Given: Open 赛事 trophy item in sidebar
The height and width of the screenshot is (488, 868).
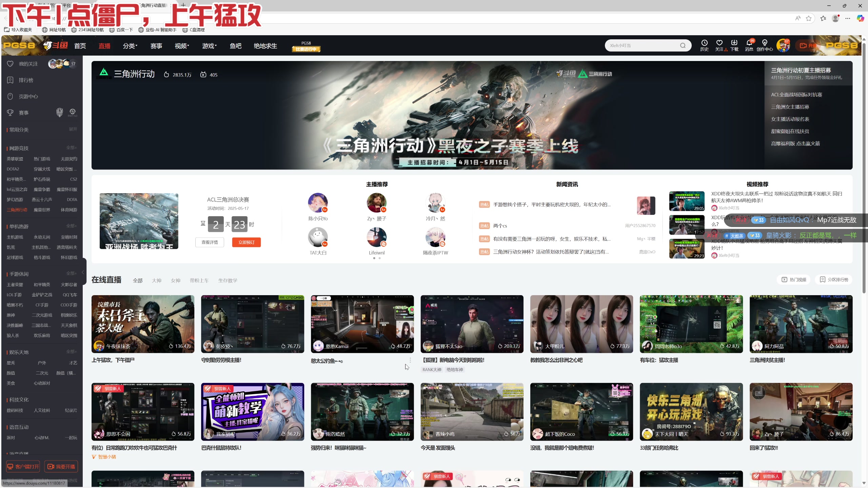Looking at the screenshot, I should pyautogui.click(x=24, y=113).
